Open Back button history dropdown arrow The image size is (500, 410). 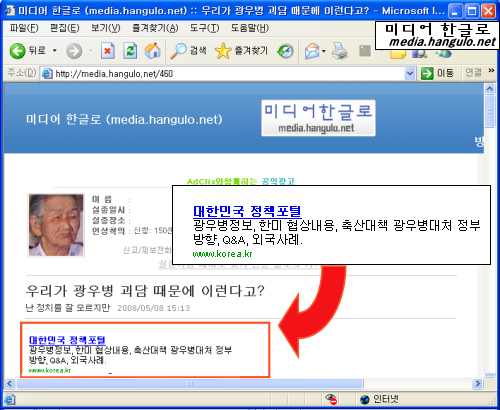pos(55,51)
